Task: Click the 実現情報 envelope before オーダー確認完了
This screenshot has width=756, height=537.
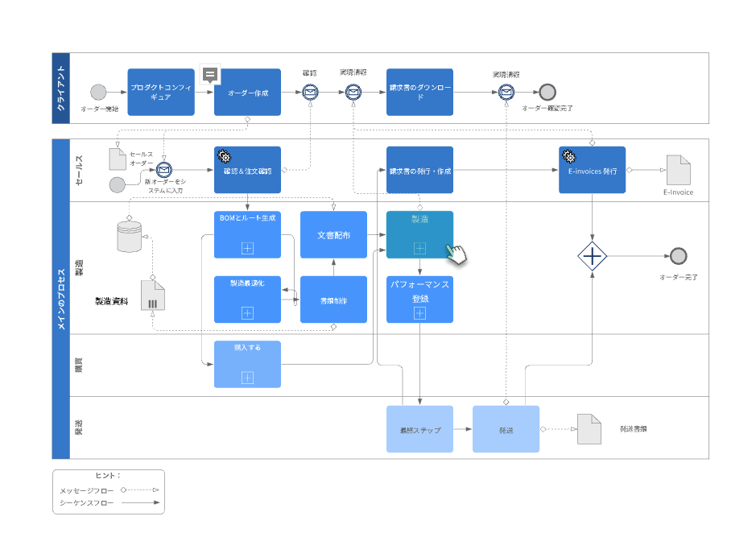Action: click(x=506, y=91)
